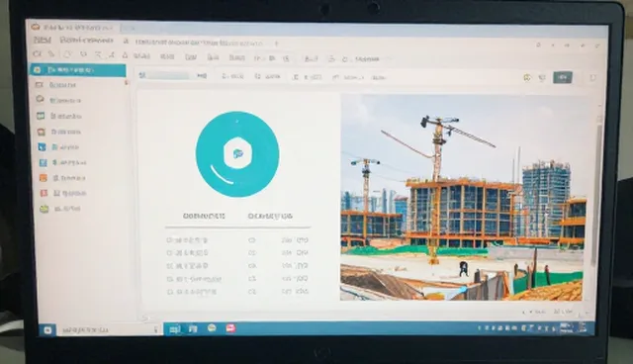Open the first bold menu in the menu bar
Viewport: 633px width, 364px height.
(x=43, y=40)
